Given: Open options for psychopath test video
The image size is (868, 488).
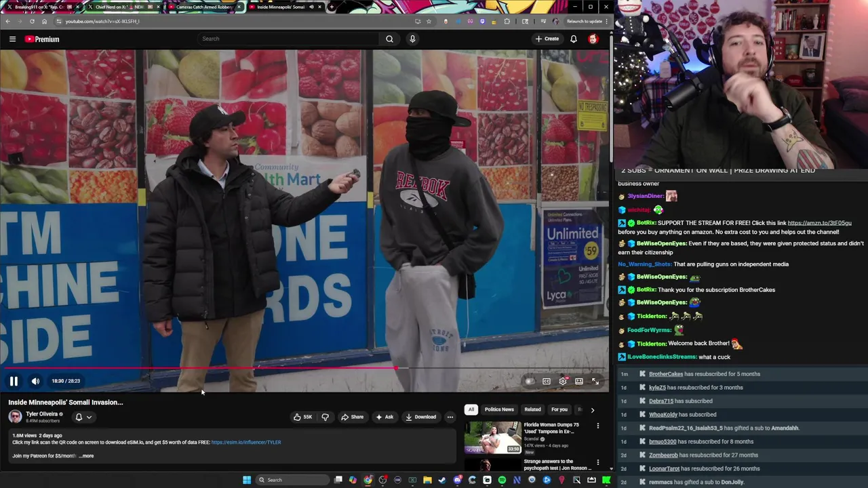Looking at the screenshot, I should pos(598,462).
